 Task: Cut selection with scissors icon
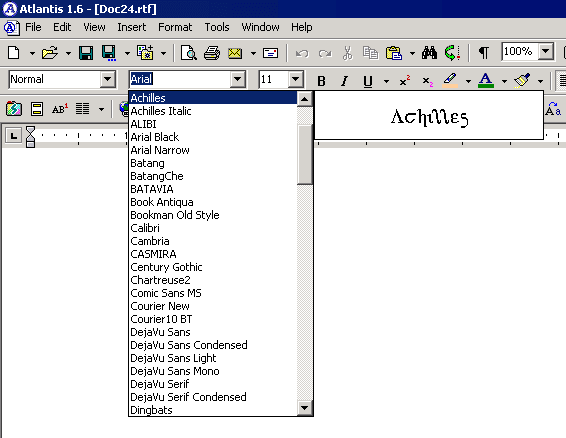pyautogui.click(x=347, y=53)
